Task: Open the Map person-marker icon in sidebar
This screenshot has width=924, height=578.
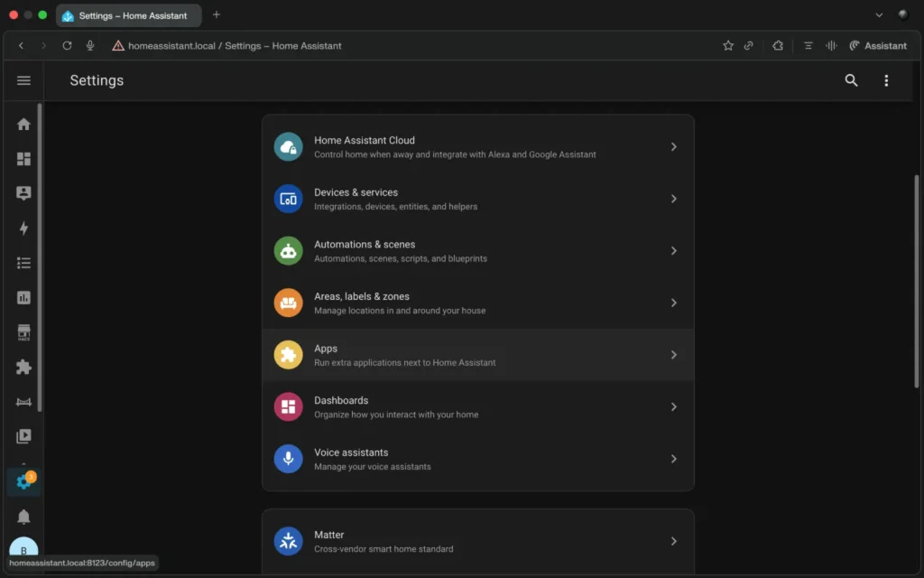Action: pyautogui.click(x=23, y=193)
